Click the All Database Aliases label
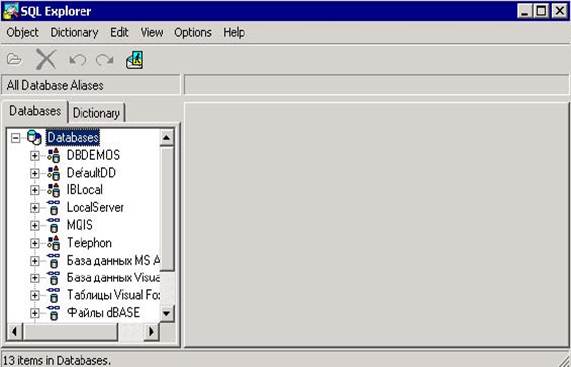Screen dimensions: 571x367 tap(55, 86)
